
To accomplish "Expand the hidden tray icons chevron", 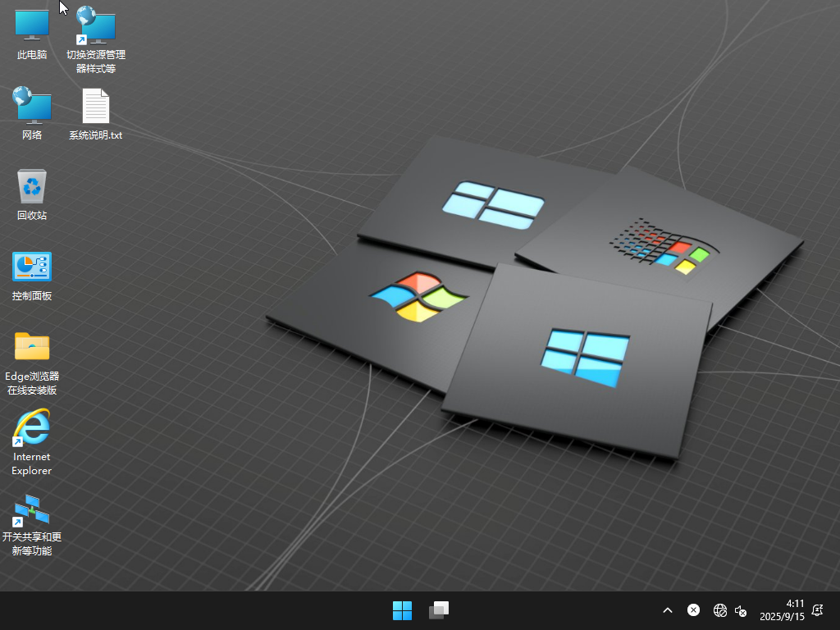I will click(668, 610).
